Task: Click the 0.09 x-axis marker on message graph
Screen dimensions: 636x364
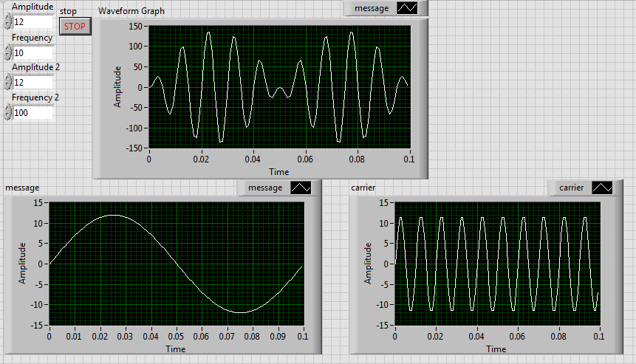Action: (277, 336)
